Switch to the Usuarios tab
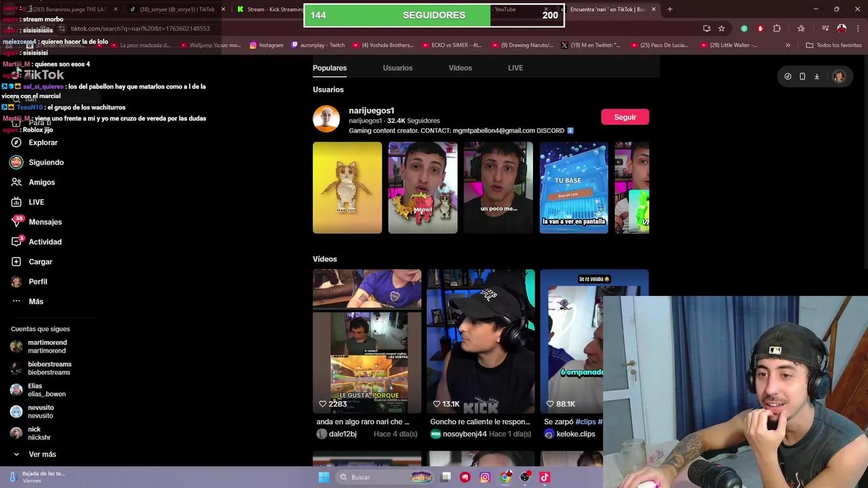 pyautogui.click(x=397, y=68)
